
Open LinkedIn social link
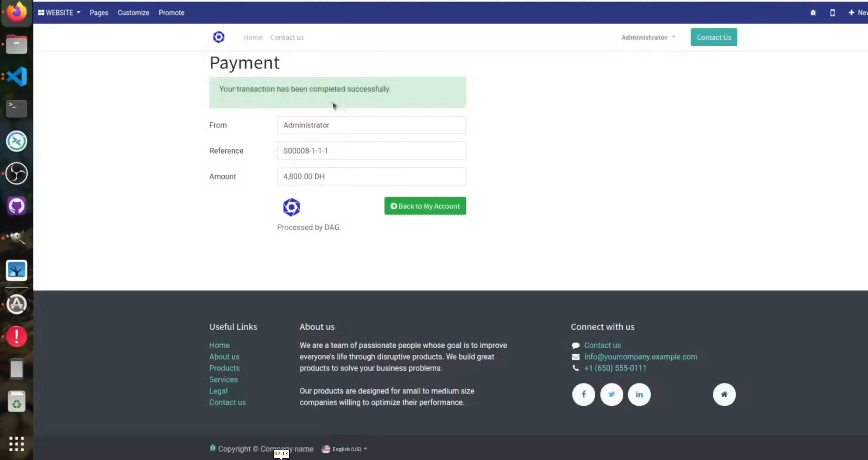639,394
